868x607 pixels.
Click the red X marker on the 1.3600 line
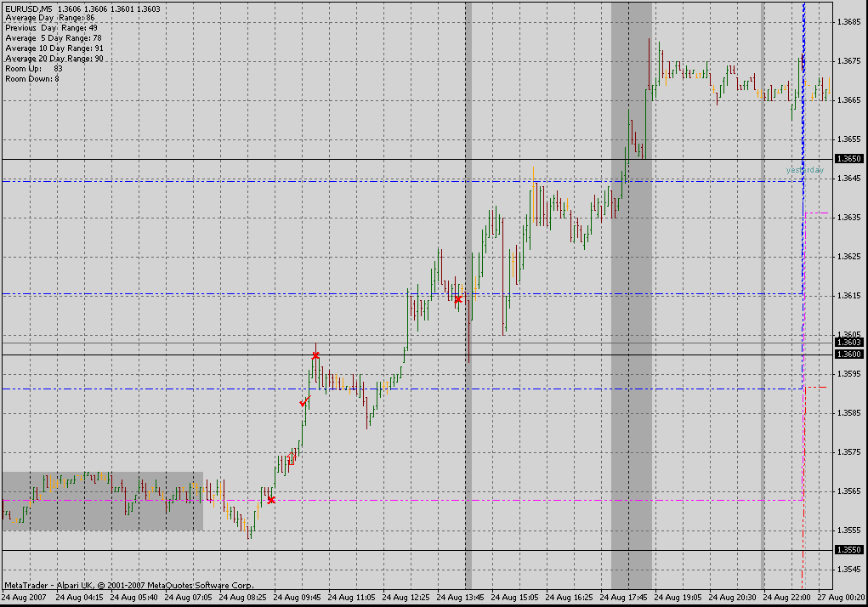pos(315,355)
